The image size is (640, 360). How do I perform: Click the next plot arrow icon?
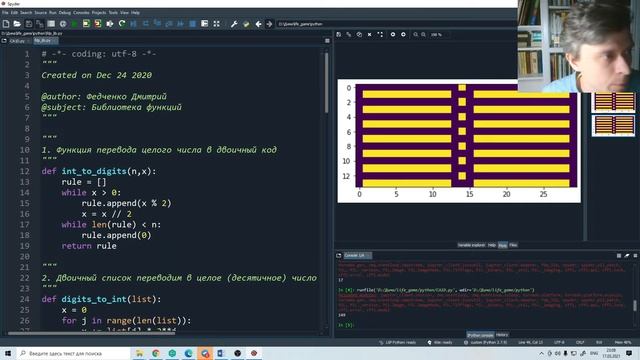click(x=403, y=35)
